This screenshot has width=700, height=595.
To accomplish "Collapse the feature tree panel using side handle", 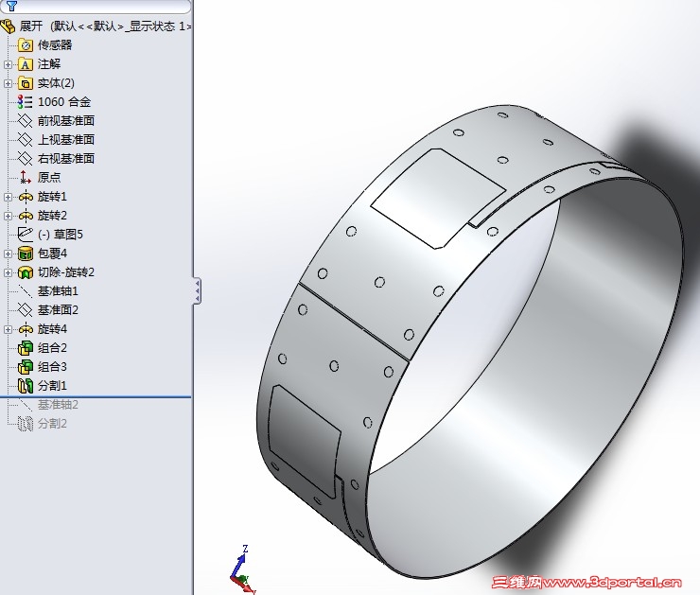I will pos(197,291).
